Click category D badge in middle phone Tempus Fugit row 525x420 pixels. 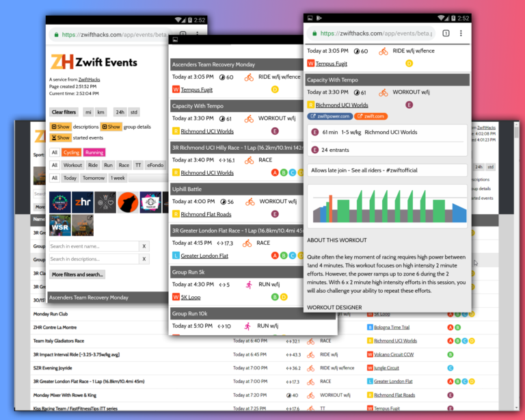coord(275,90)
